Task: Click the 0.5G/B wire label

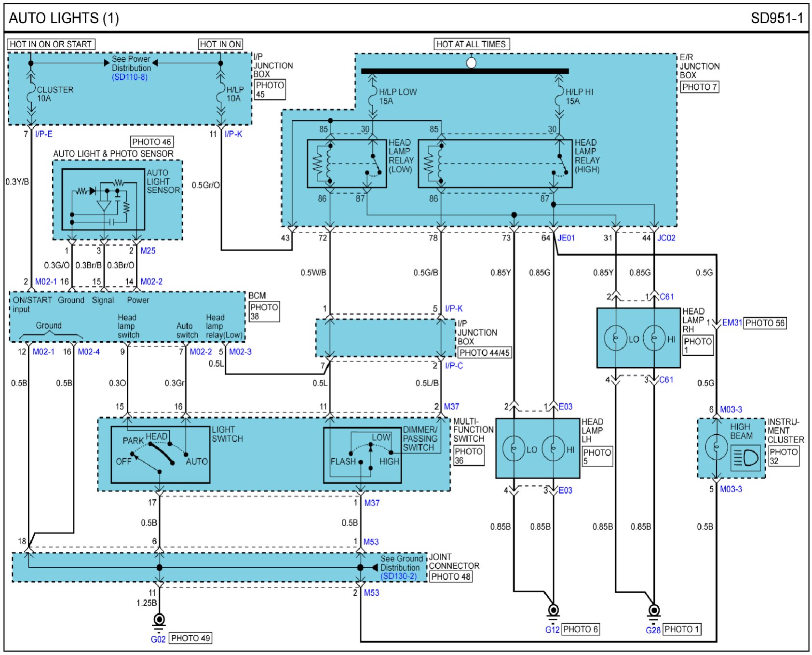Action: coord(426,273)
